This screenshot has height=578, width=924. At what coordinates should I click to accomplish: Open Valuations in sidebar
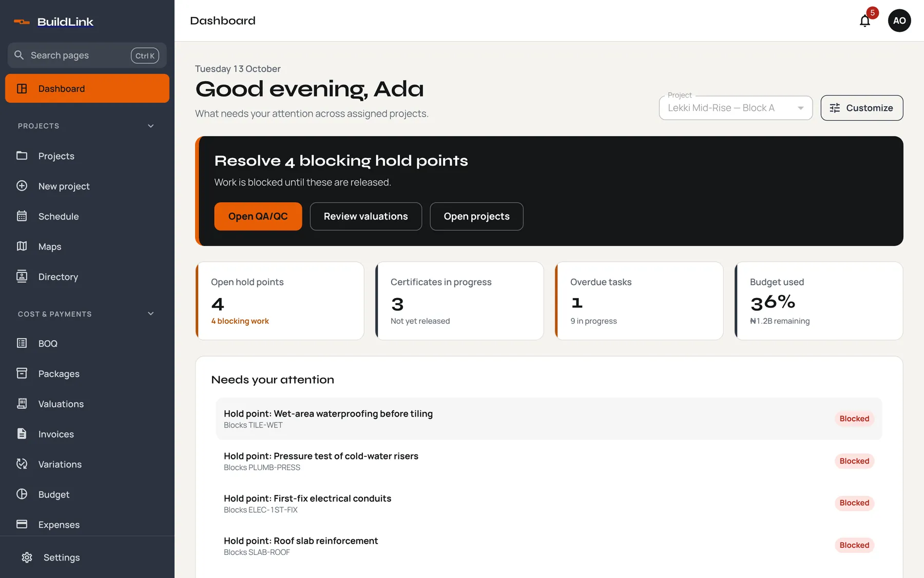(87, 404)
